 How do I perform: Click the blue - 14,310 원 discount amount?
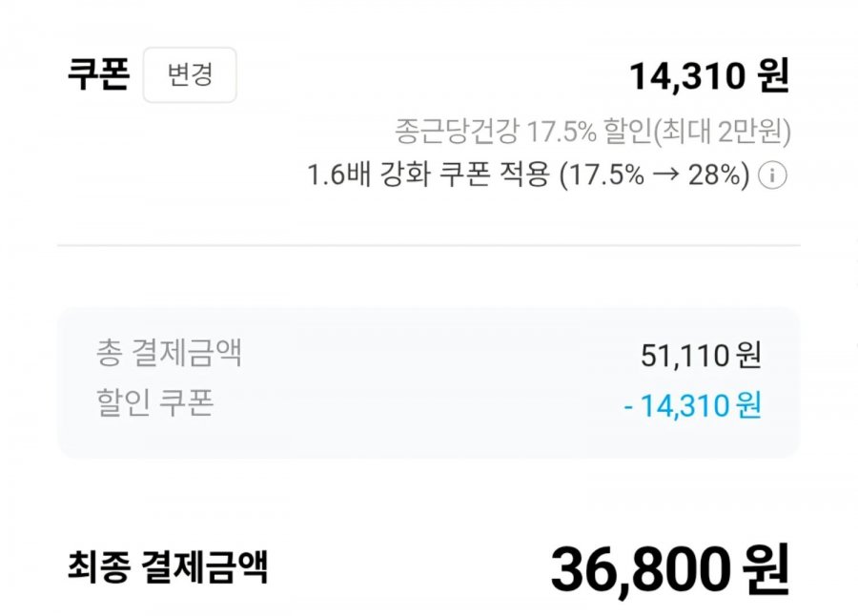[692, 406]
